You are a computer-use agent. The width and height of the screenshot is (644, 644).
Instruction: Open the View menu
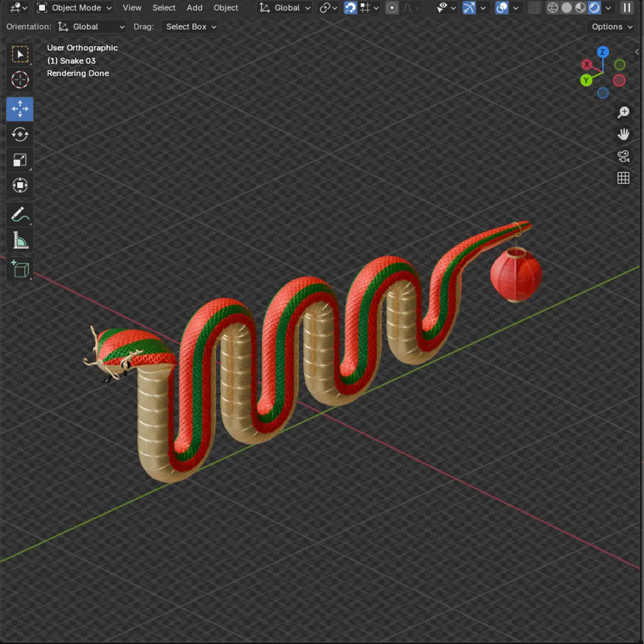[132, 8]
